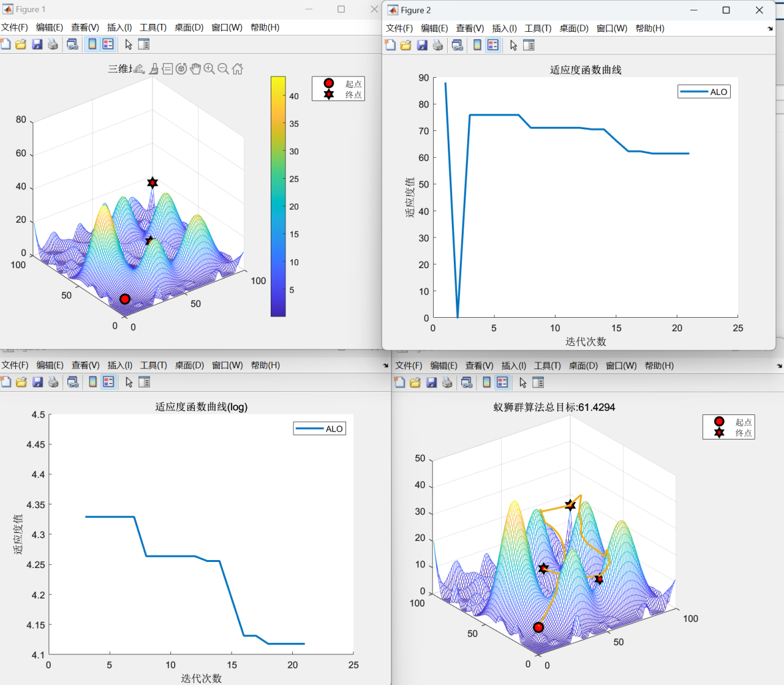This screenshot has width=784, height=685.
Task: Click New Figure icon in Figure 2 toolbar
Action: (390, 45)
